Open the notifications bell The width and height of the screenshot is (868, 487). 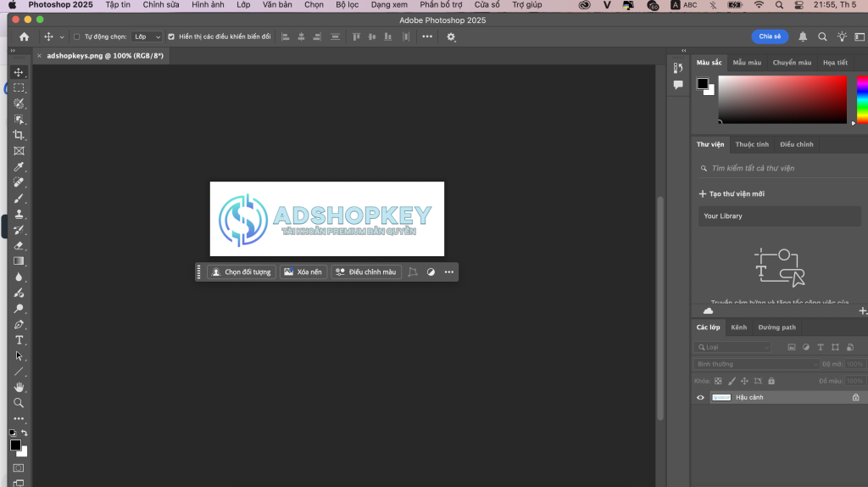803,36
